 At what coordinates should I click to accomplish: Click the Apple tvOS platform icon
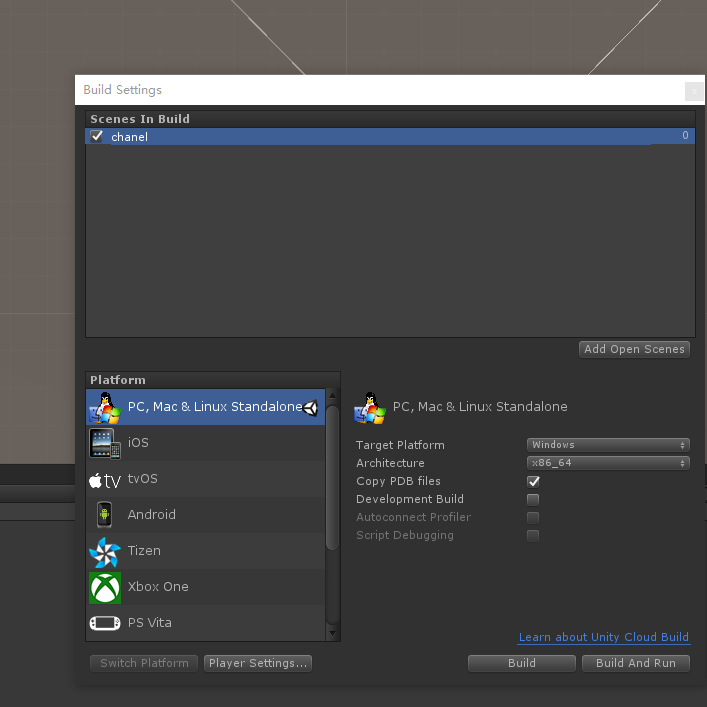click(x=105, y=480)
